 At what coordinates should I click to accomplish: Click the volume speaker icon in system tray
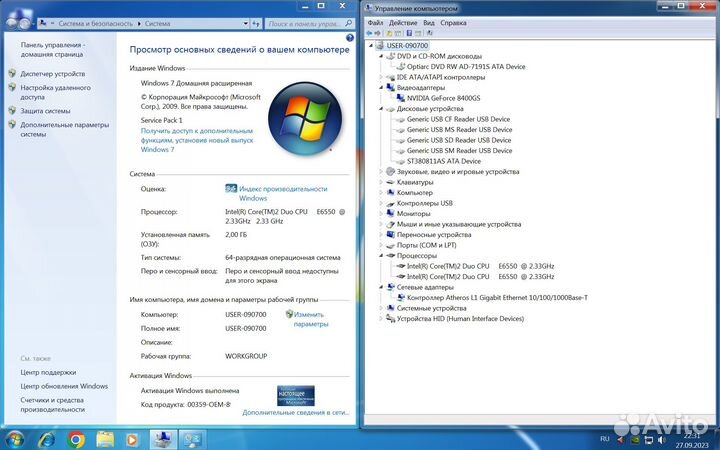pyautogui.click(x=662, y=440)
